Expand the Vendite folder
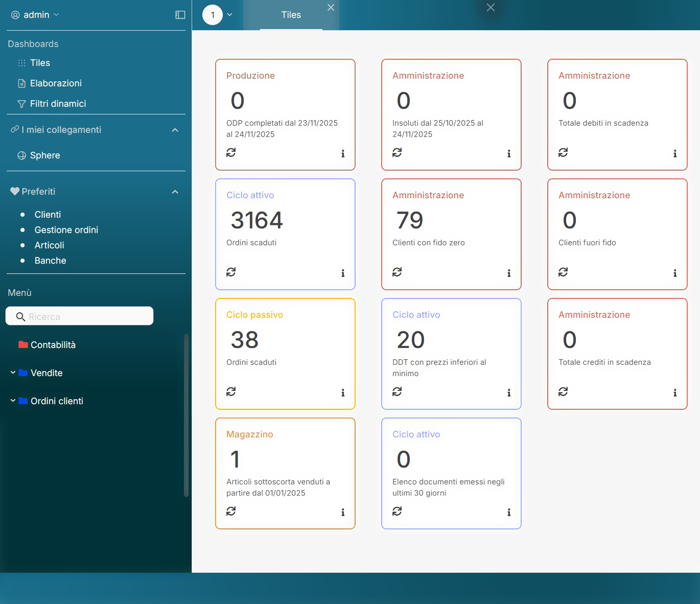The width and height of the screenshot is (700, 604). (x=13, y=372)
